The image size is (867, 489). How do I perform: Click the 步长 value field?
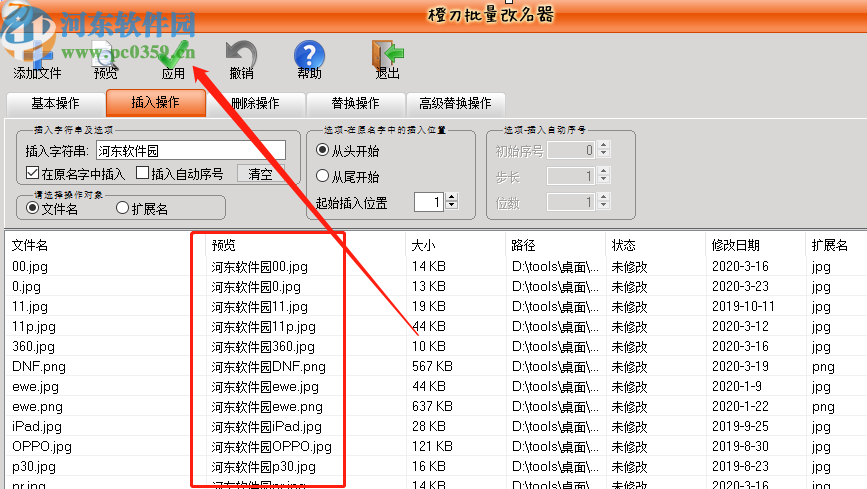pos(572,176)
